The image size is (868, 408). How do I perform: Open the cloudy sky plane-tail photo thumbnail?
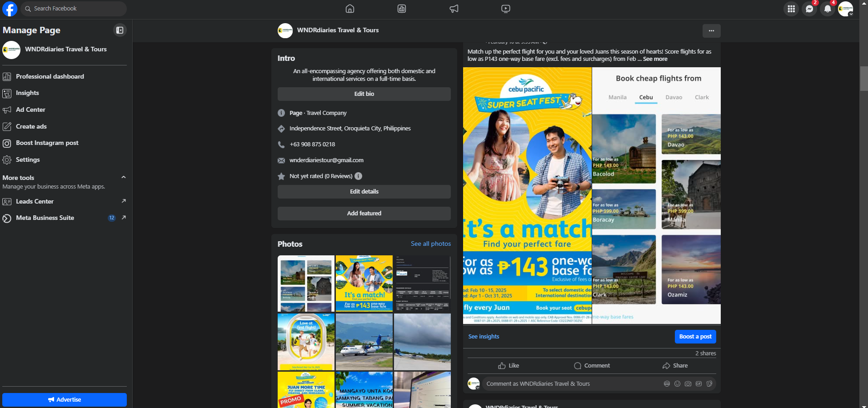pyautogui.click(x=422, y=342)
